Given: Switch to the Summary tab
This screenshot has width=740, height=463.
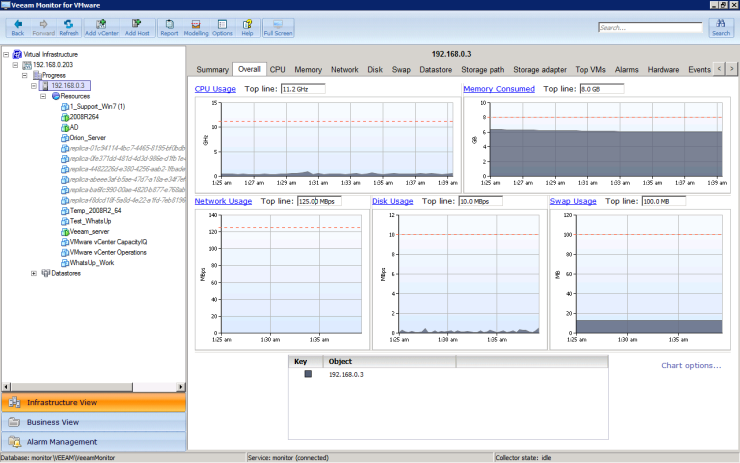Looking at the screenshot, I should coord(212,69).
